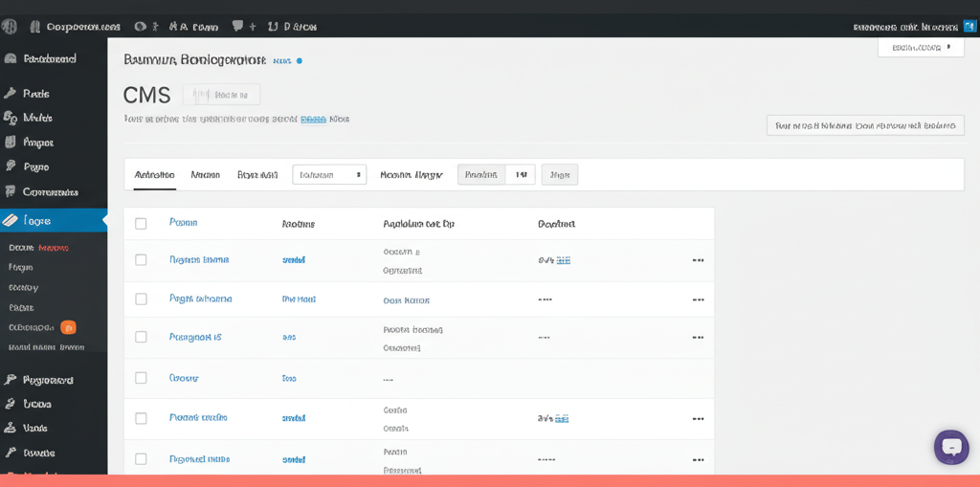Open the dashboard gauge icon atop the sidebar
Viewport: 980px width, 487px height.
[x=10, y=58]
